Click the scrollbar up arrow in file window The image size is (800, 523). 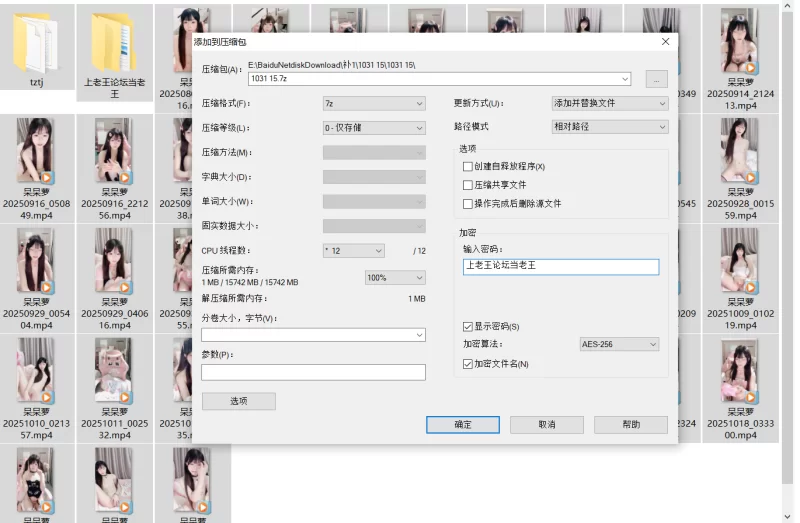788,6
